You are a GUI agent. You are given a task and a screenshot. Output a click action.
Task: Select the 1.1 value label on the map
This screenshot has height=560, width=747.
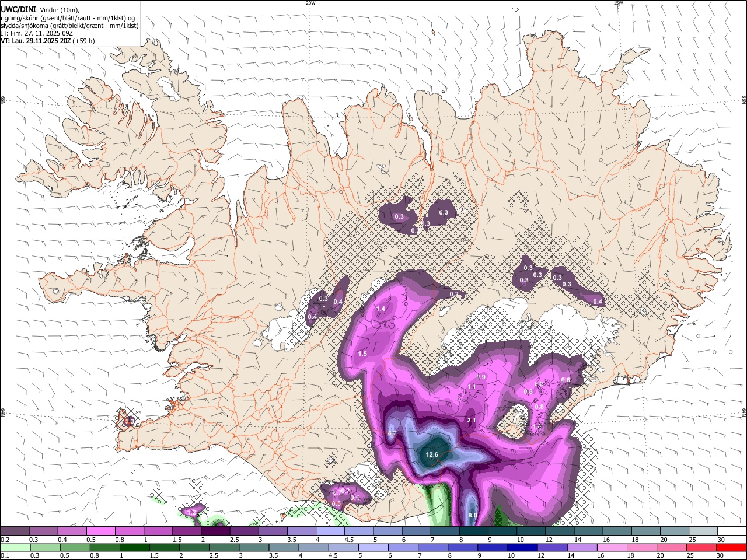pos(472,387)
